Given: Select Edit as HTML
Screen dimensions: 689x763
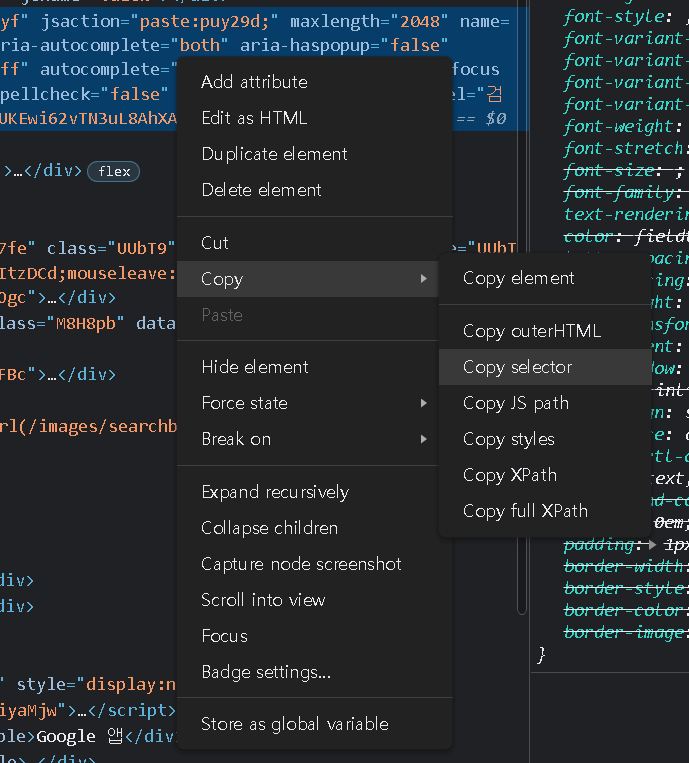Looking at the screenshot, I should pyautogui.click(x=314, y=118).
